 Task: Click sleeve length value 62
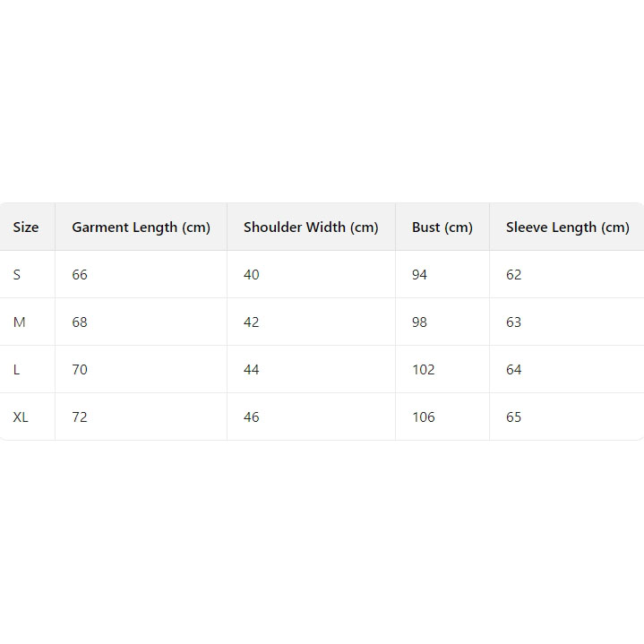[513, 275]
